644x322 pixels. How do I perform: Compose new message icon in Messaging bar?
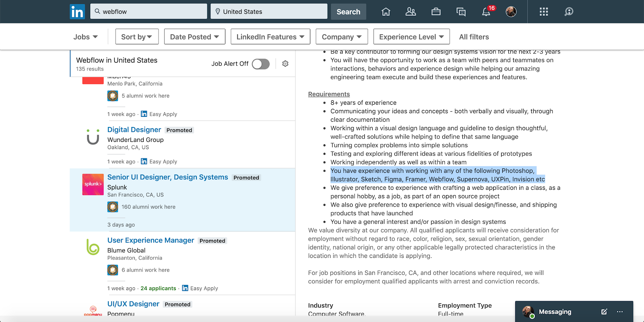coord(604,312)
